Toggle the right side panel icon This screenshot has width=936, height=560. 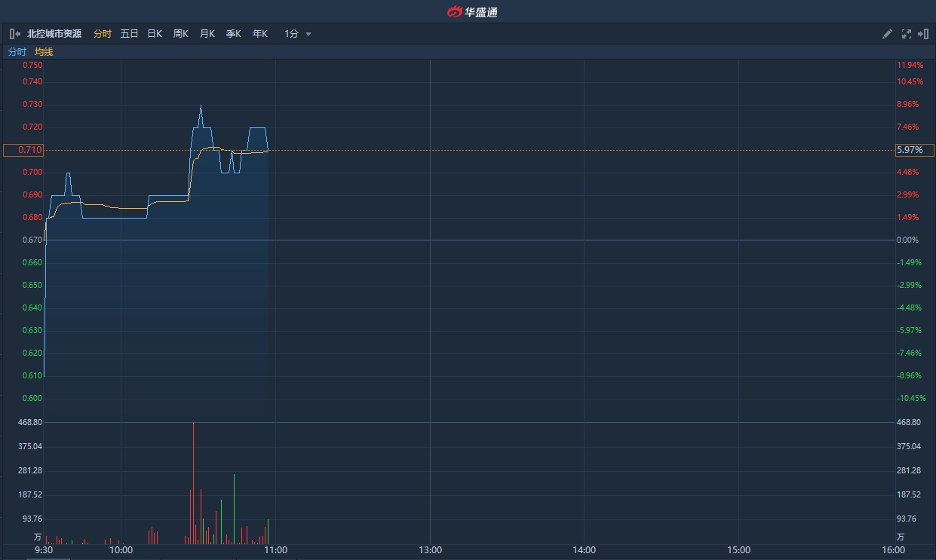[x=923, y=34]
